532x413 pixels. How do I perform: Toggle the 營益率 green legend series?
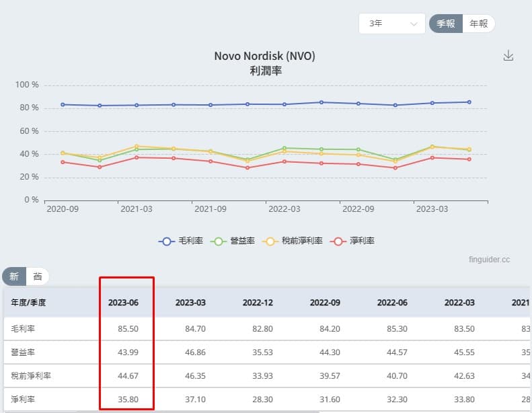(x=233, y=241)
